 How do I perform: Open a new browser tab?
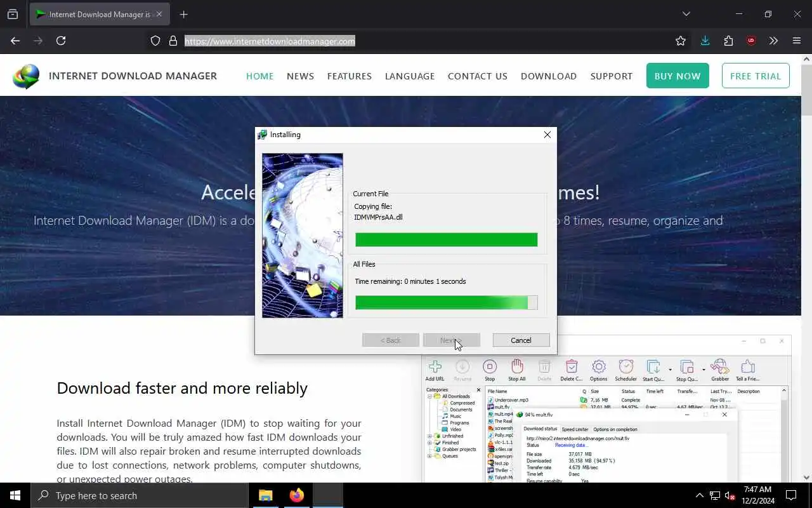point(183,14)
